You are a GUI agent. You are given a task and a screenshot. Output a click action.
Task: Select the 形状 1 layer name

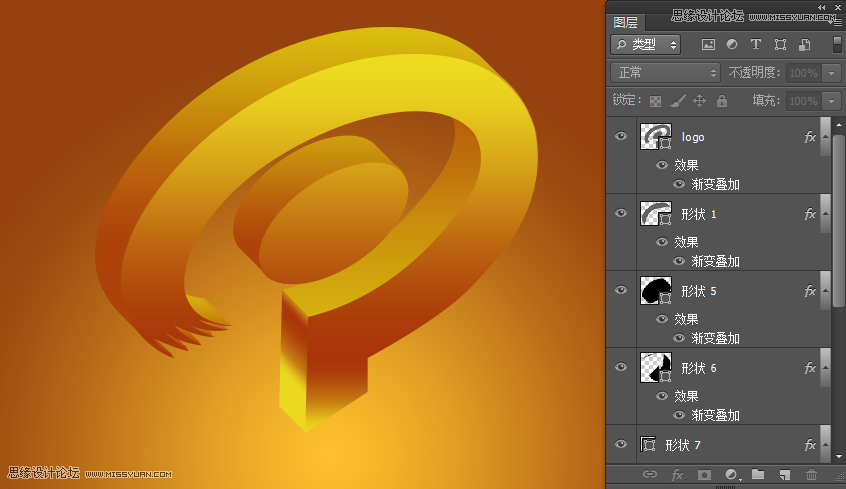pyautogui.click(x=699, y=214)
